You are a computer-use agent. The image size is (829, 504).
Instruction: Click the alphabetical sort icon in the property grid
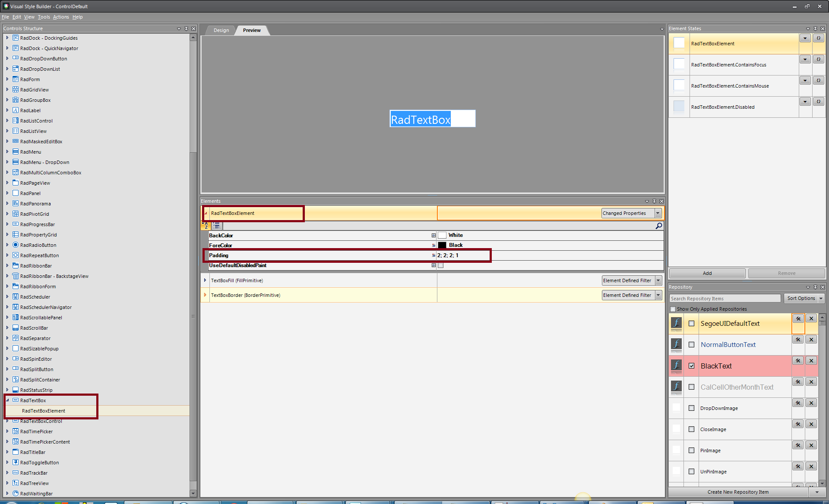[206, 226]
